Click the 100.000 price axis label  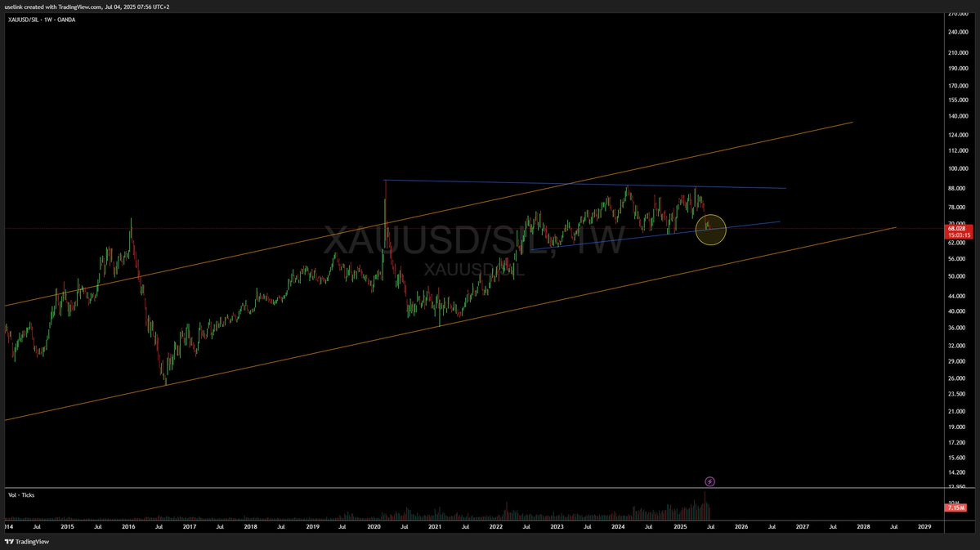pos(958,168)
